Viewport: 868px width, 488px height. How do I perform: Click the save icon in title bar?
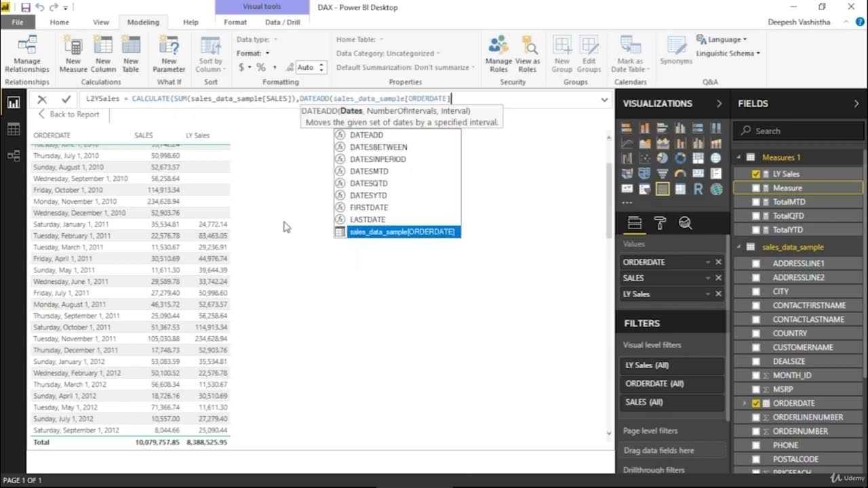coord(26,7)
